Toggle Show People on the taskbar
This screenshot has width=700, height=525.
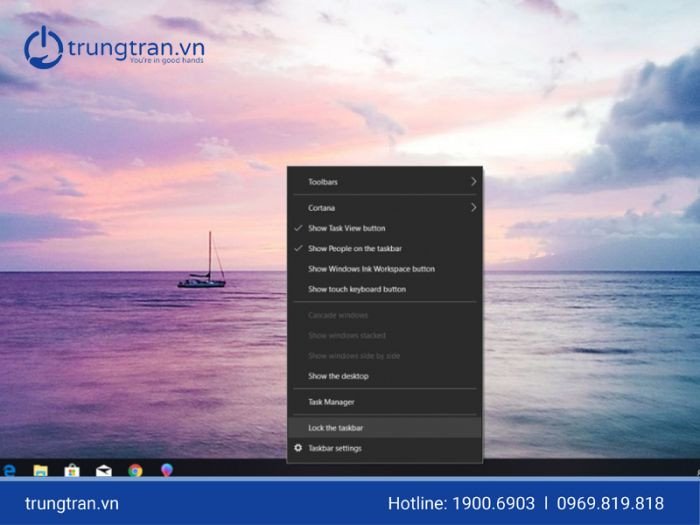385,249
